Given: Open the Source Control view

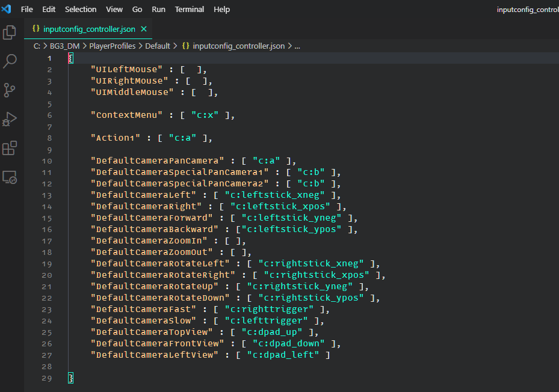Looking at the screenshot, I should click(x=10, y=90).
